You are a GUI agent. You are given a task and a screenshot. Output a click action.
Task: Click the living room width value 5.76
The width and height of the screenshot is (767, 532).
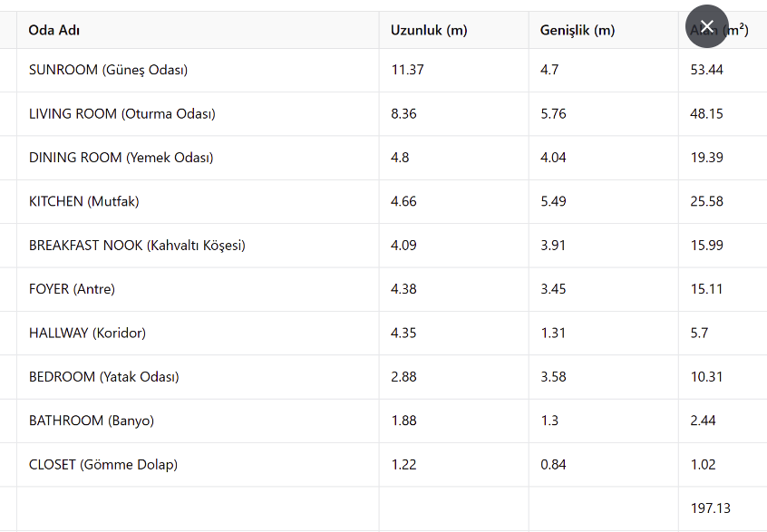(x=553, y=114)
